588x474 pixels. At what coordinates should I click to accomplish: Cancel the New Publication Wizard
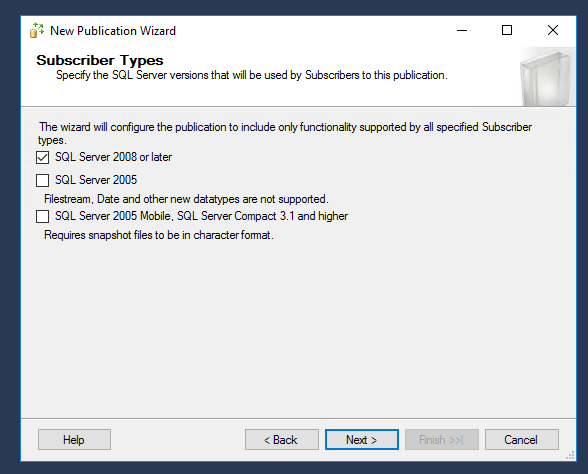click(522, 440)
